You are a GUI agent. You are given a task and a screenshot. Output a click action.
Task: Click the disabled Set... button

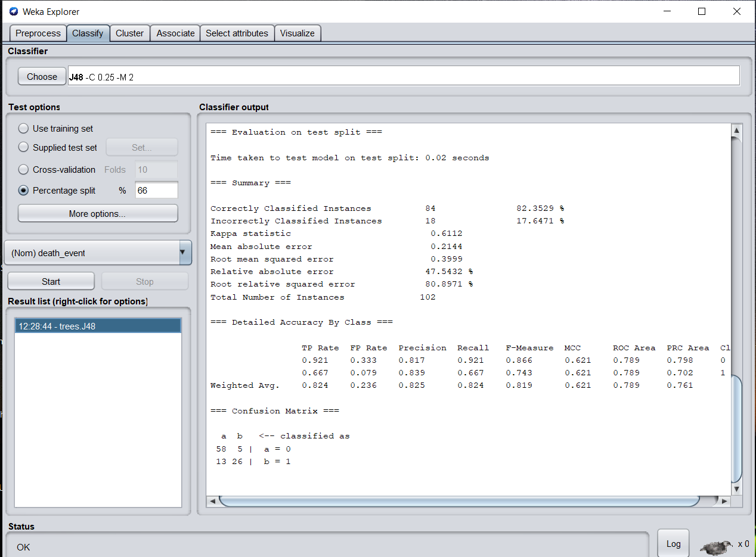pos(142,147)
